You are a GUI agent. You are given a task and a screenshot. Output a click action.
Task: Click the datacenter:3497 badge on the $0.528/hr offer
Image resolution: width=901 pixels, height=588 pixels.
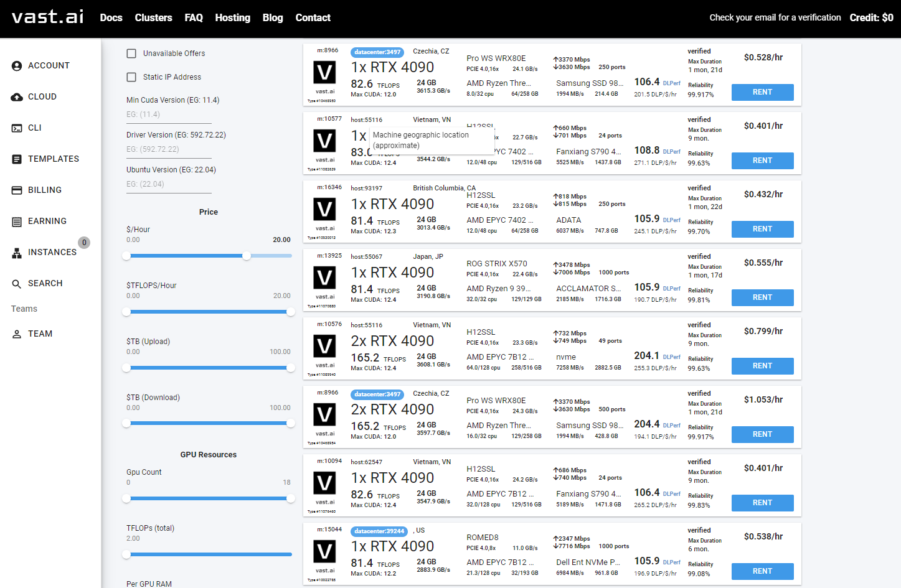click(377, 52)
